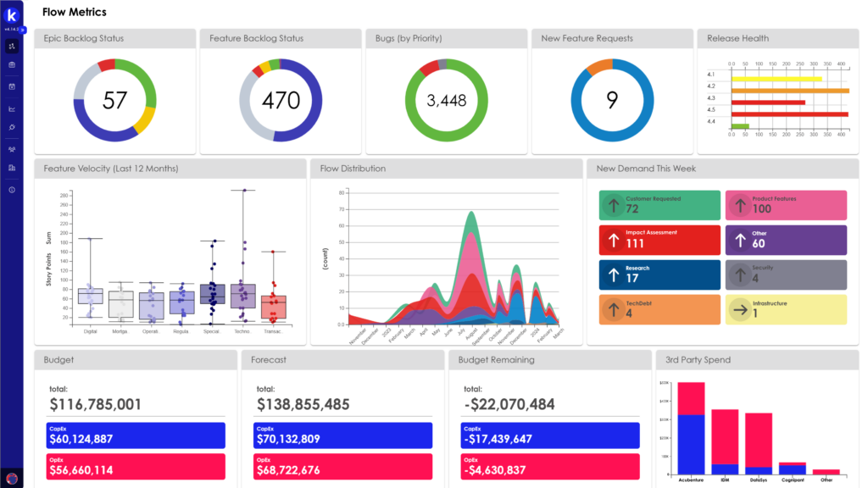Select the Impact Assessment 111 demand tile

659,240
